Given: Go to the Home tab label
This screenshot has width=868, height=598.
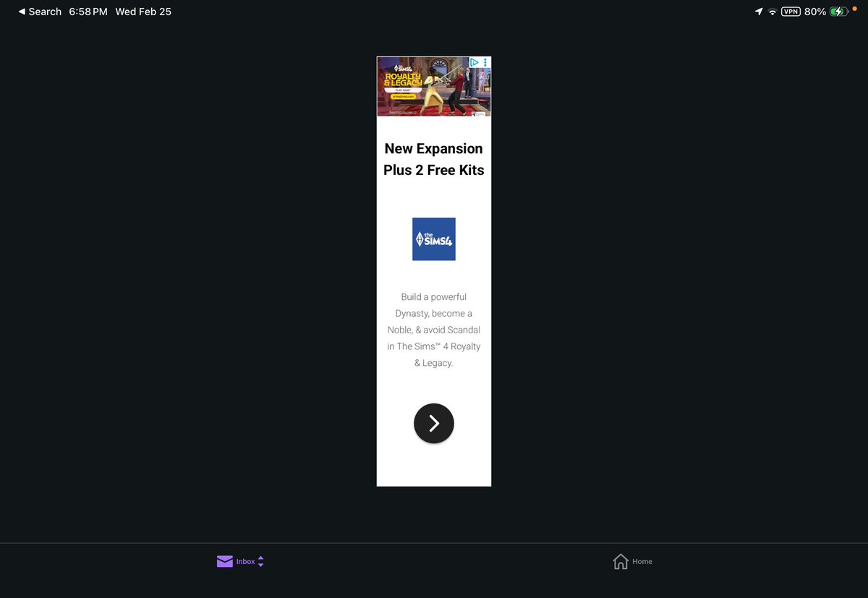Looking at the screenshot, I should (x=642, y=562).
